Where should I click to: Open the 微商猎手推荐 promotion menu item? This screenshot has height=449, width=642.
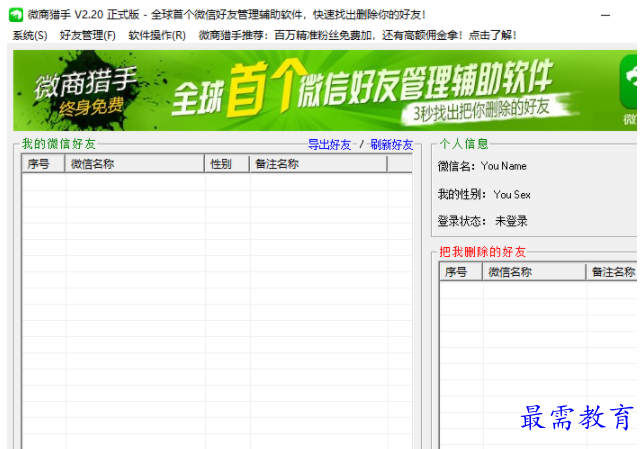pyautogui.click(x=357, y=36)
